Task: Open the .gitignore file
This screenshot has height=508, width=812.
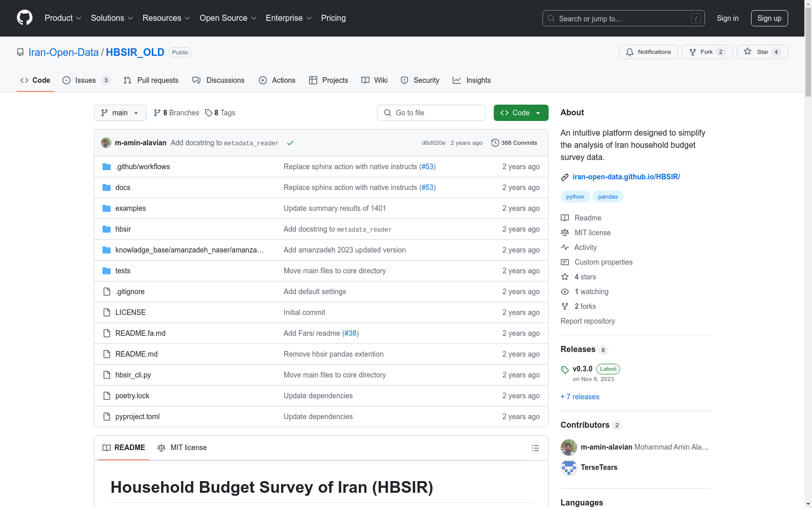Action: tap(130, 292)
